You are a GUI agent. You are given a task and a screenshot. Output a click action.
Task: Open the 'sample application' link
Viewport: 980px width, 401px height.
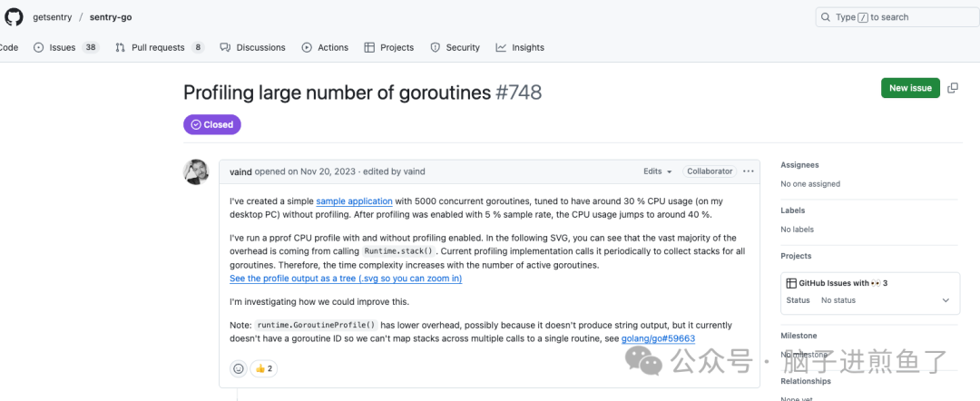(355, 201)
